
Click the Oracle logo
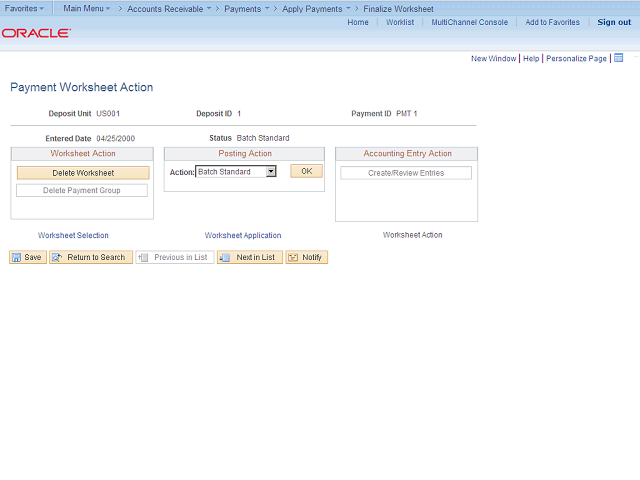coord(36,33)
